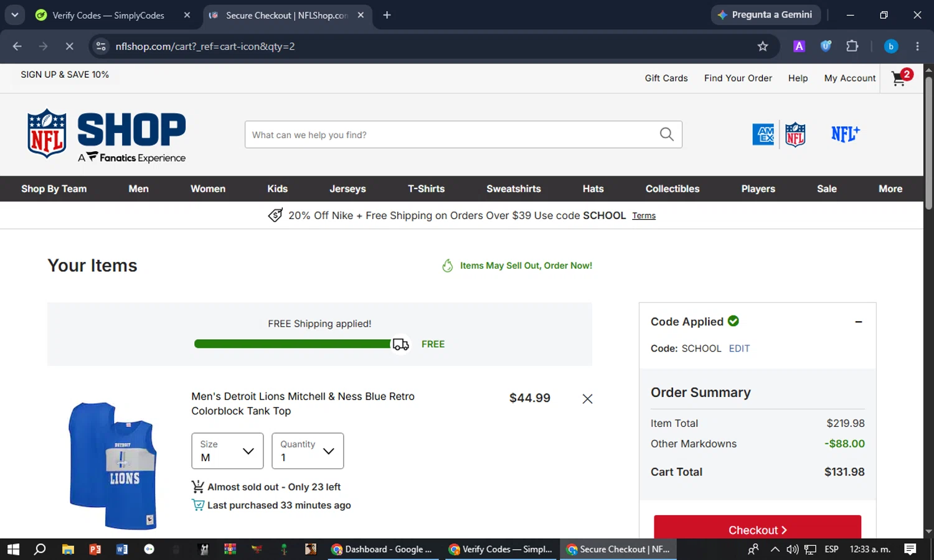This screenshot has height=560, width=934.
Task: Open the blue shield U extension icon
Action: (826, 46)
